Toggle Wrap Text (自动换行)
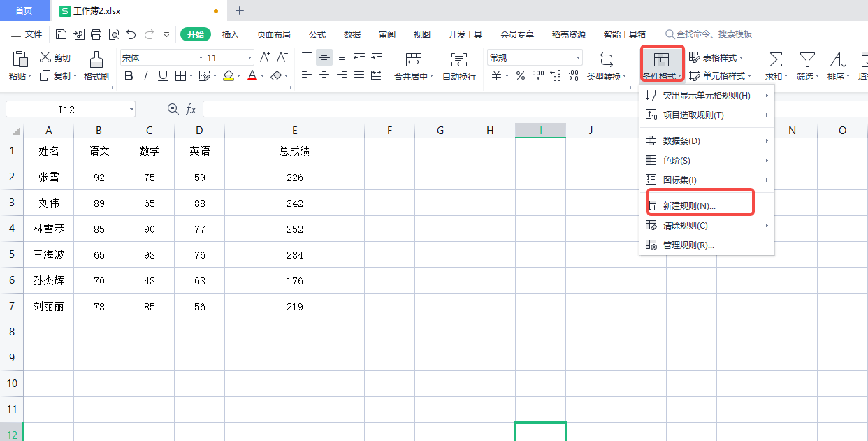Screen dimensions: 868x441 [458, 59]
